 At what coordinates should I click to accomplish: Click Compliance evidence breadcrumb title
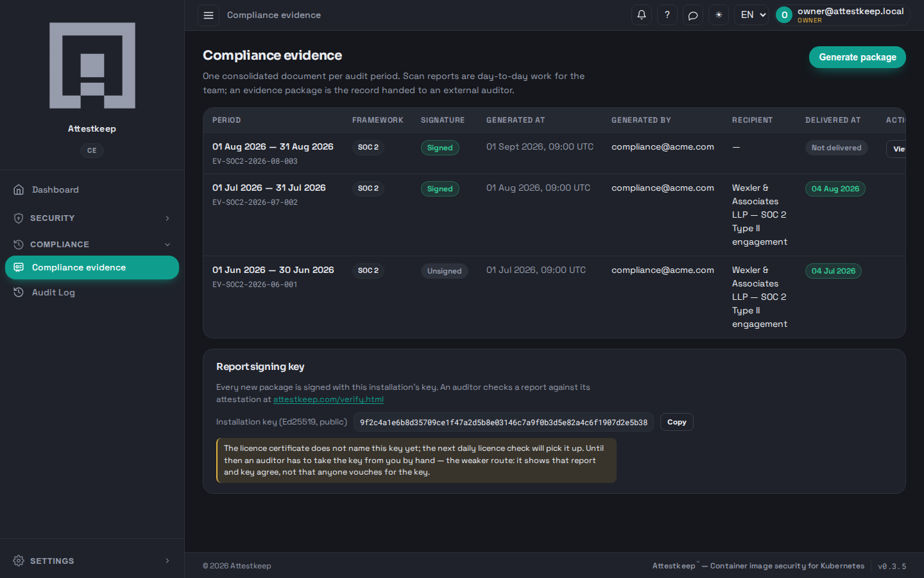[x=274, y=15]
